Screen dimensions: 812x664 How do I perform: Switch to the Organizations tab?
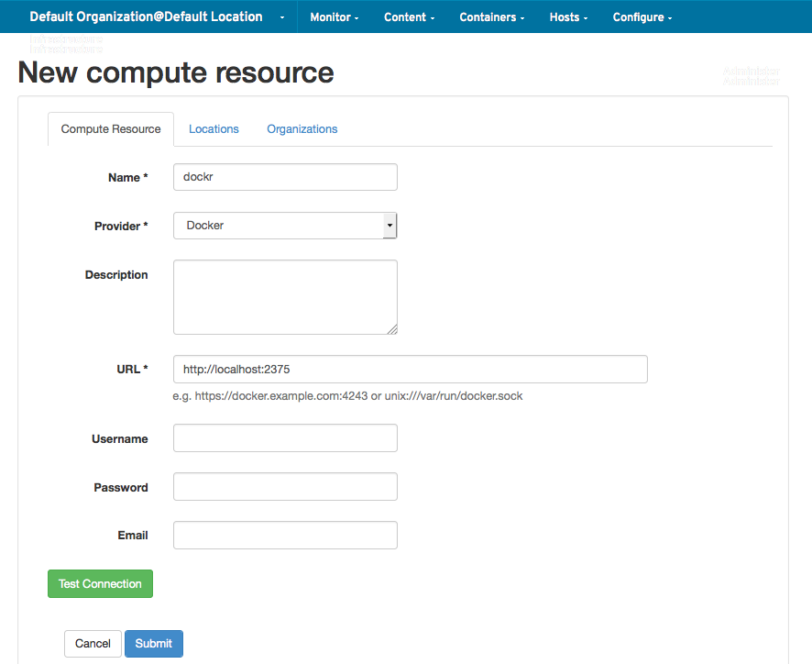coord(302,128)
